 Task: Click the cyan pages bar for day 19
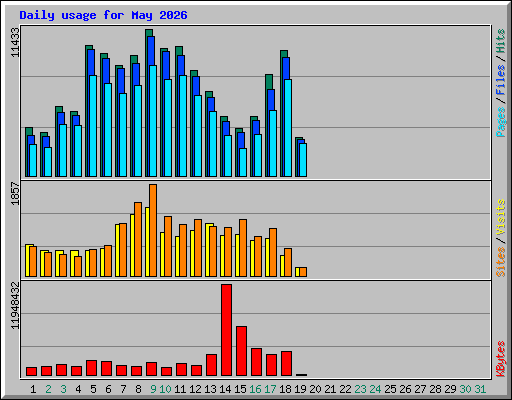[x=303, y=160]
